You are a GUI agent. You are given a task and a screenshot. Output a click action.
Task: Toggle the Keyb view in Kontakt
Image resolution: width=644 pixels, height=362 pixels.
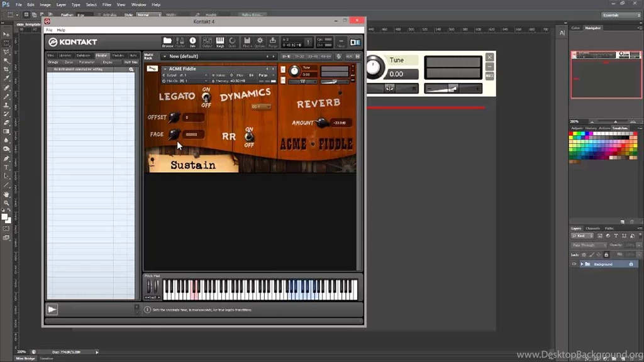coord(220,41)
